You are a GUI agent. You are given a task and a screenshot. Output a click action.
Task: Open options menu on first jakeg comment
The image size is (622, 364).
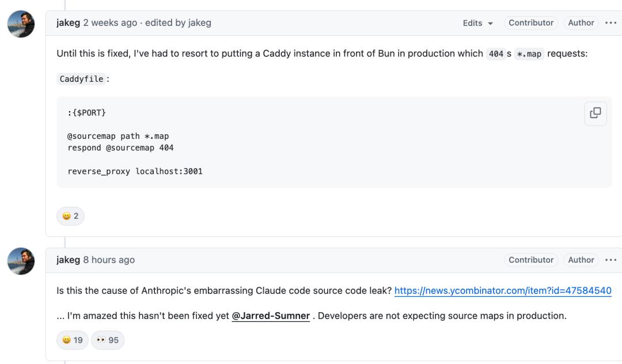tap(610, 23)
